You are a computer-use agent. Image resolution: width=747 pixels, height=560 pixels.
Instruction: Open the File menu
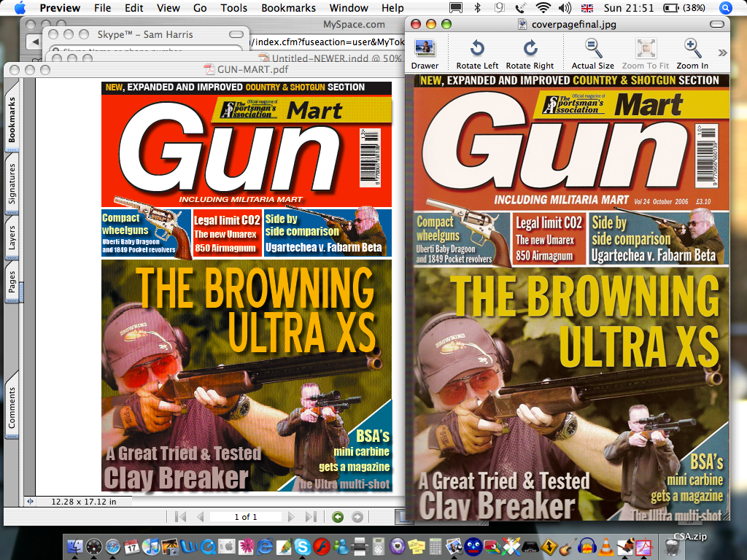[102, 7]
